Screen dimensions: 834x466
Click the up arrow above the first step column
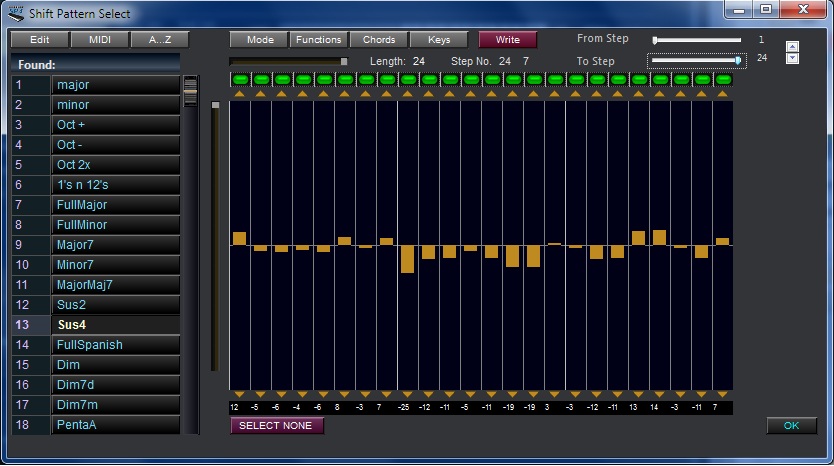click(239, 93)
